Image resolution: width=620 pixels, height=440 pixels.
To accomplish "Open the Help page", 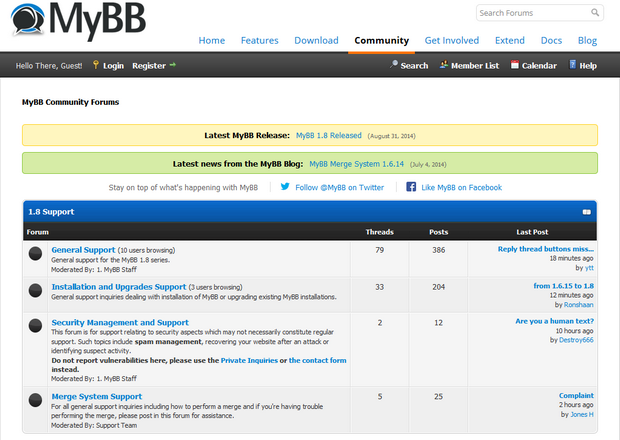I will click(x=588, y=66).
